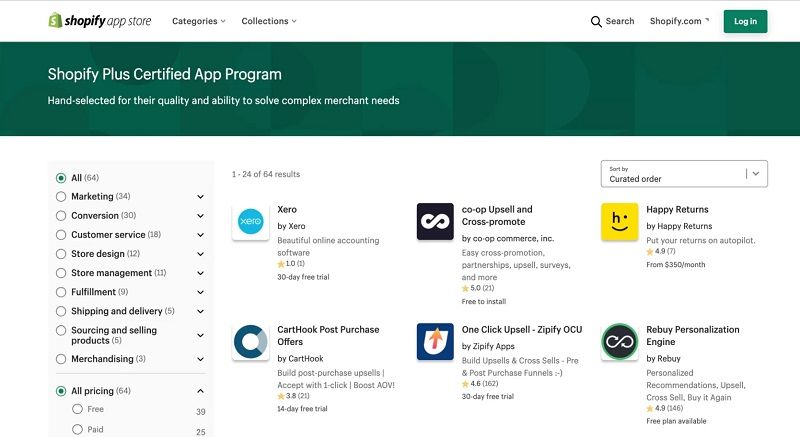Screen dimensions: 800x437
Task: Click the 'Shopify Plus Certified App Program' heading
Action: tap(164, 74)
